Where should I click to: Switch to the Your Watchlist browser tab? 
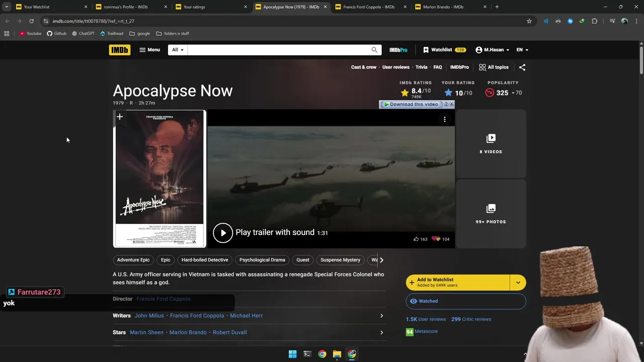pos(50,7)
